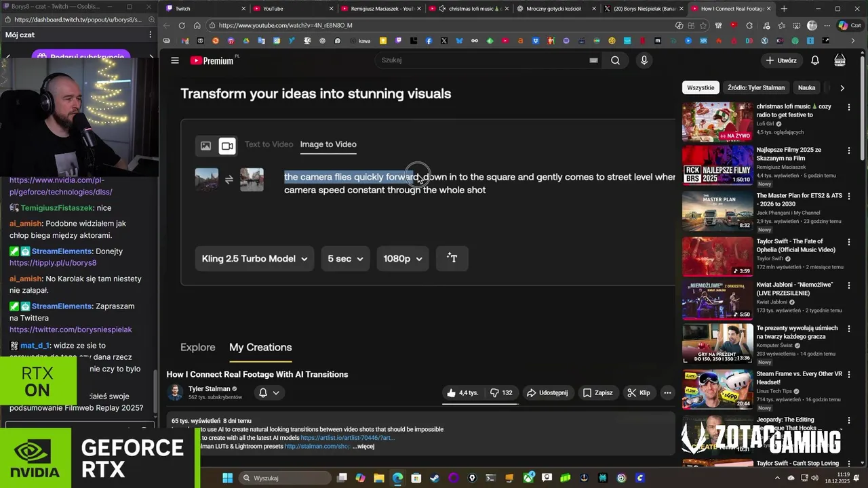
Task: Bookmark this page with star icon
Action: (704, 25)
